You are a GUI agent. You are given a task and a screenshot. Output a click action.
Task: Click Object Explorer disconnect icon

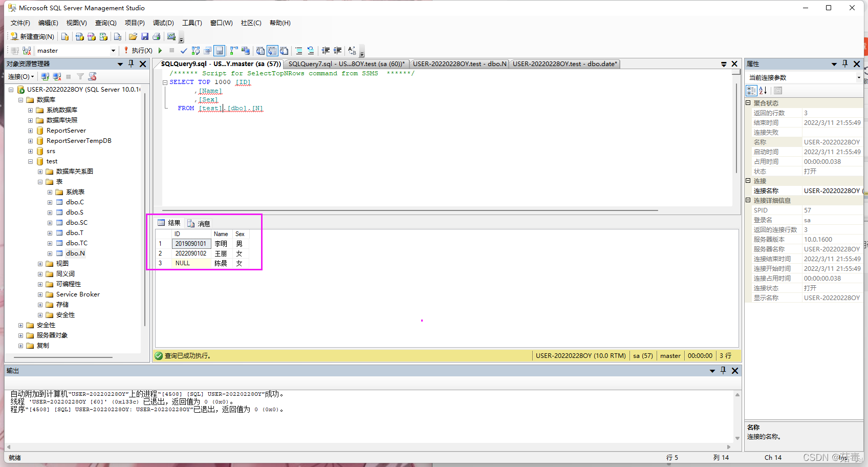[57, 77]
